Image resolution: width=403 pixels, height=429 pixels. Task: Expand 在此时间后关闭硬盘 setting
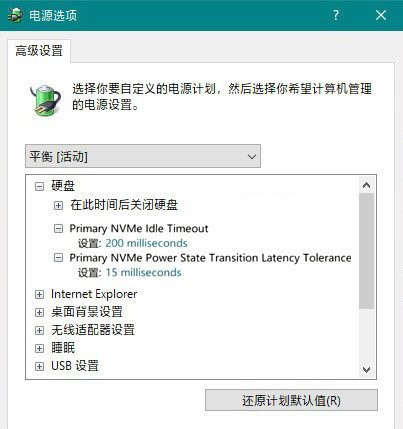tap(58, 205)
